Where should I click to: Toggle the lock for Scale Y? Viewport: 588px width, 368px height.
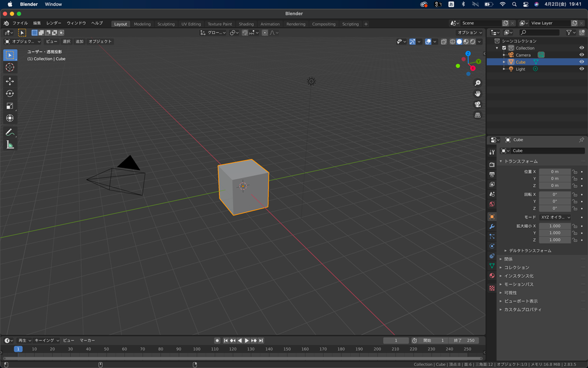click(575, 233)
